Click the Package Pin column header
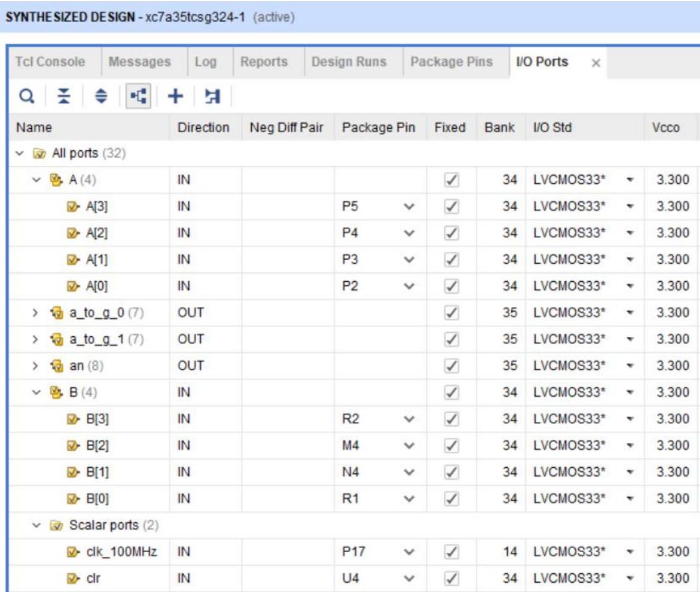Viewport: 700px width, 592px height. point(378,128)
